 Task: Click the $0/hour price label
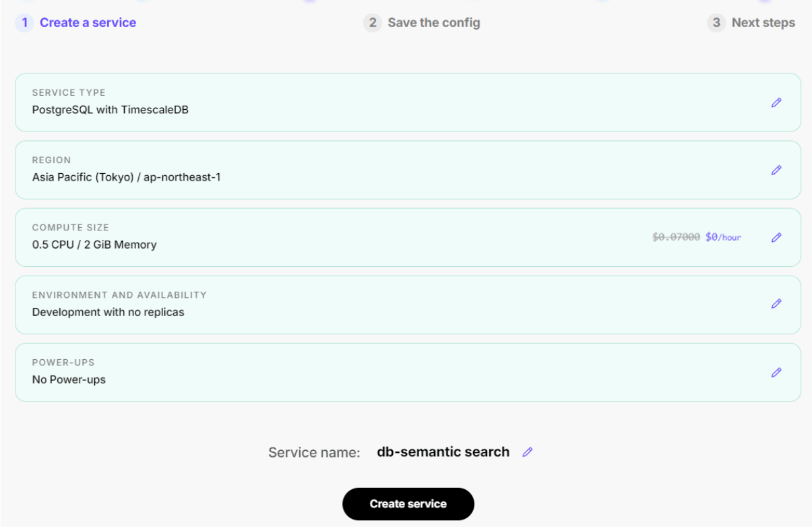(x=723, y=237)
